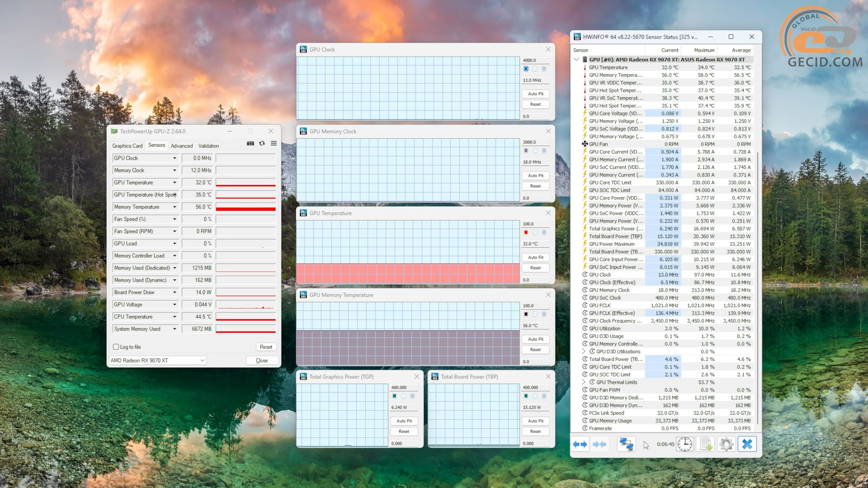Close the GPU Memory Temperature graph window
Screen dimensions: 868x488
(x=548, y=295)
